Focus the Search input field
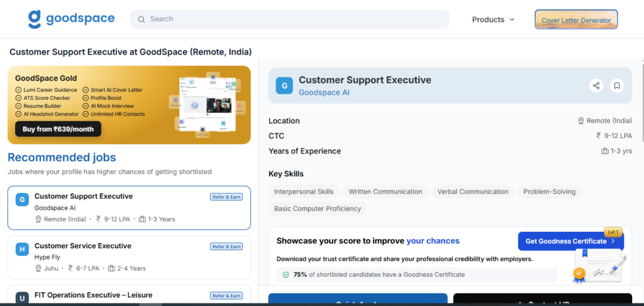The height and width of the screenshot is (306, 644). coord(289,19)
